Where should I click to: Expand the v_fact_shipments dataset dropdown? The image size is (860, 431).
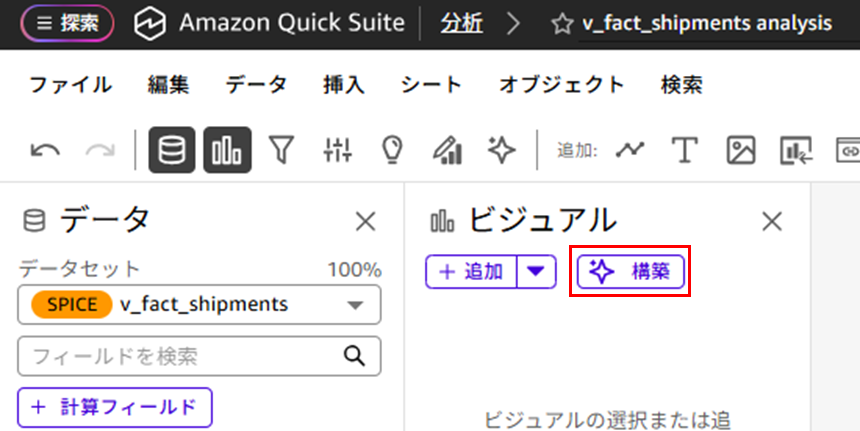coord(355,305)
